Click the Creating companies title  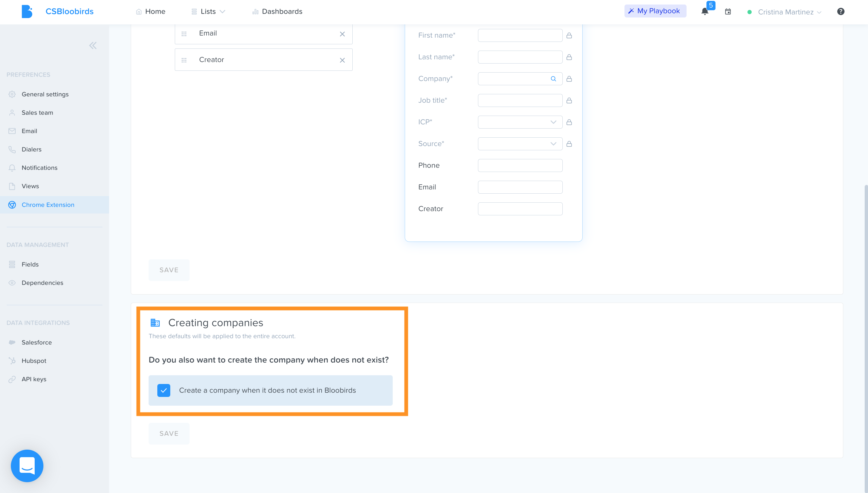(x=215, y=323)
